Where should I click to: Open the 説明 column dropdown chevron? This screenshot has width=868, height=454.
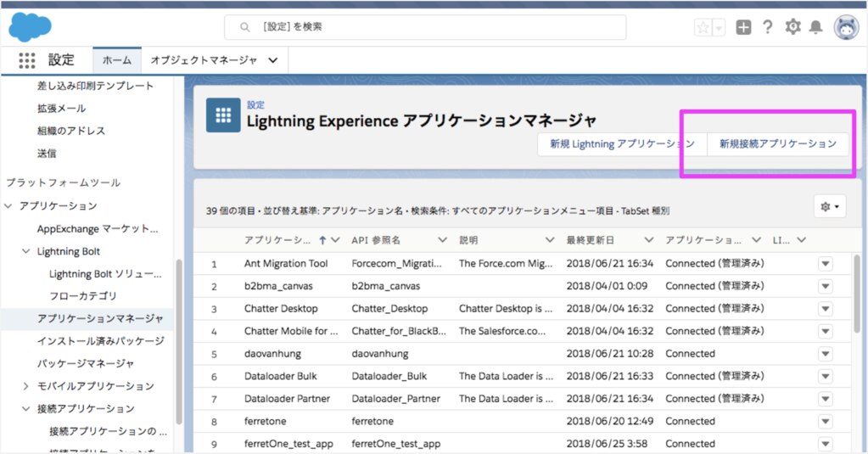click(550, 240)
